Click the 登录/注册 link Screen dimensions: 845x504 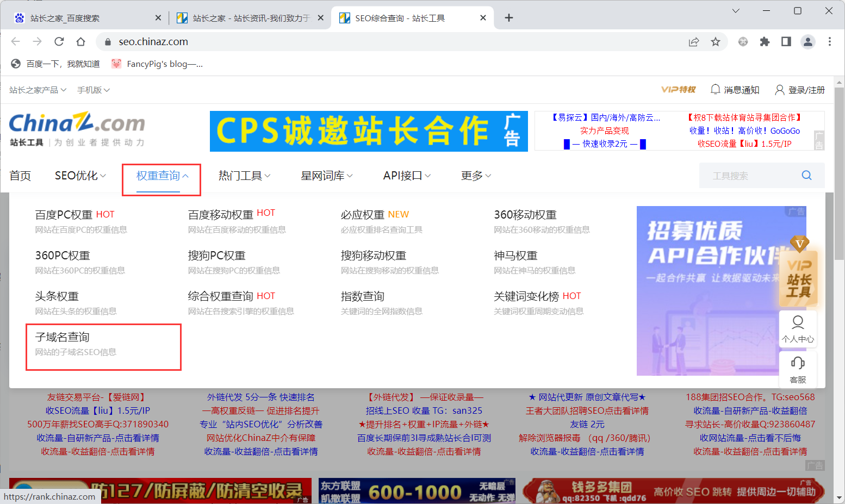pos(800,90)
